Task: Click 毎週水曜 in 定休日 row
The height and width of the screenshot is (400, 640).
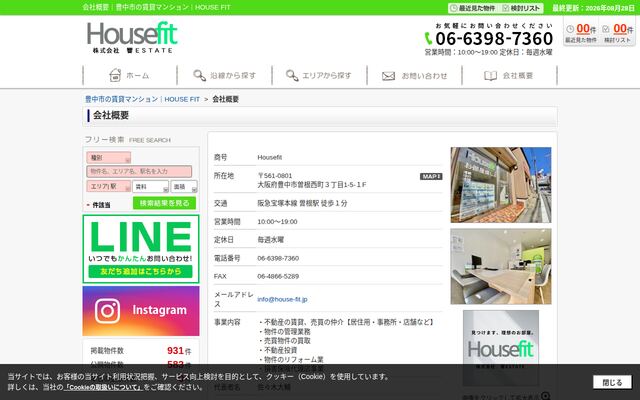Action: coord(271,240)
